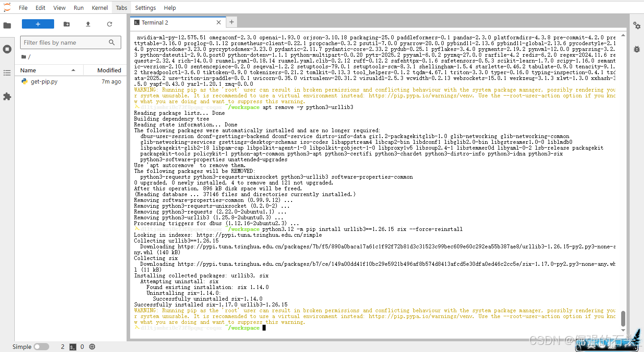Click the Filter files by name field
This screenshot has width=644, height=352.
65,42
